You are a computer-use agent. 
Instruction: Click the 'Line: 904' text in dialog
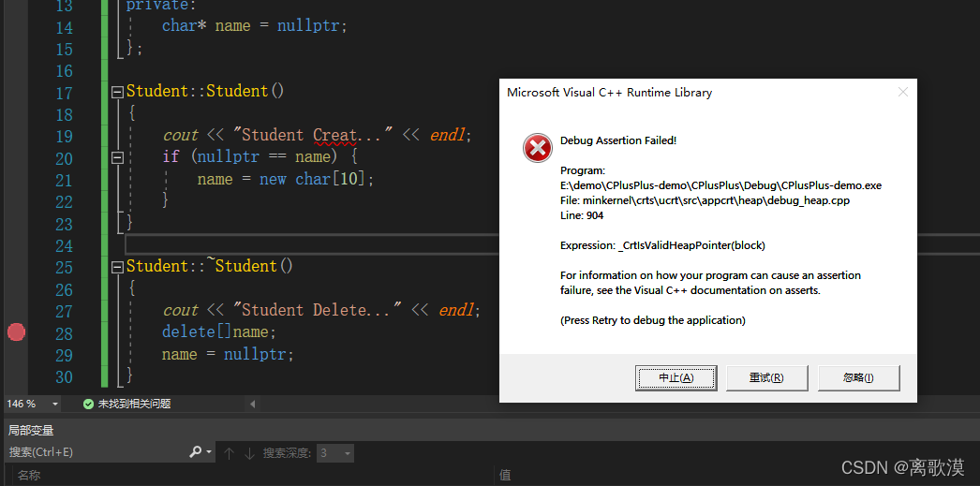coord(582,215)
